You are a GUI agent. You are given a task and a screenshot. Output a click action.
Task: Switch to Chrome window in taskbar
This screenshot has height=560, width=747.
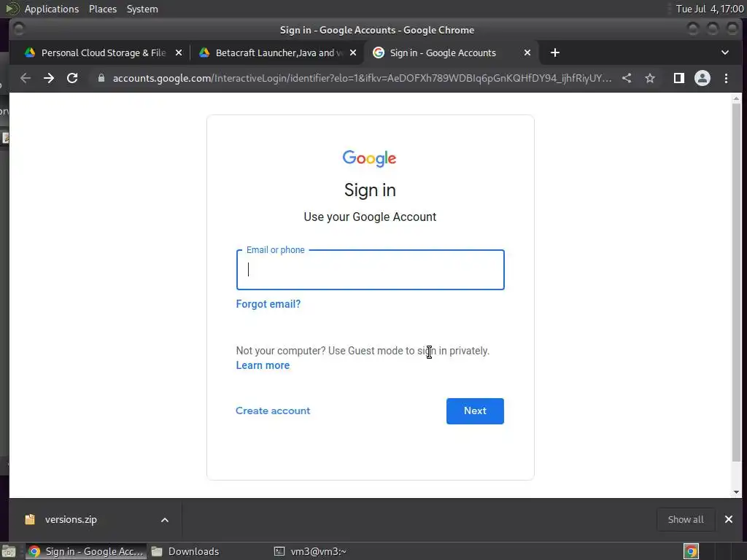(86, 551)
